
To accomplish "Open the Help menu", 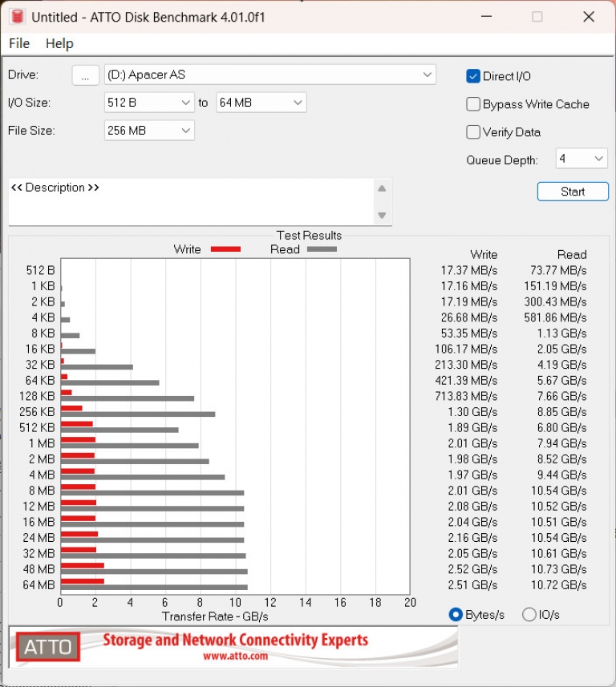I will point(59,43).
